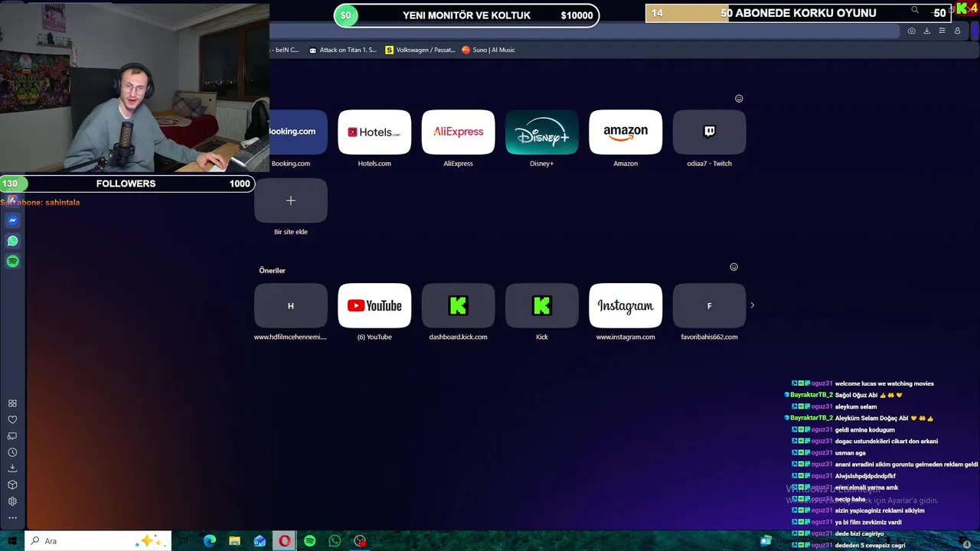
Task: Open downloads icon in the sidebar
Action: [12, 468]
